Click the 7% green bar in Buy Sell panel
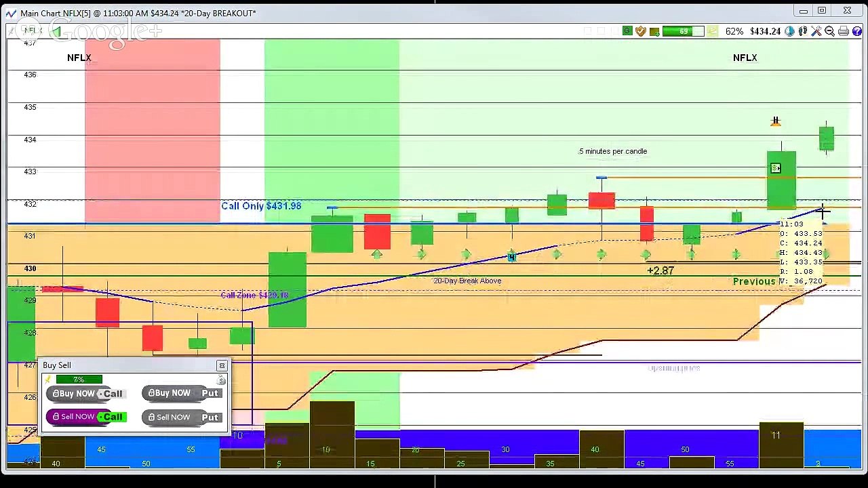Screen dimensions: 868x488 point(79,380)
